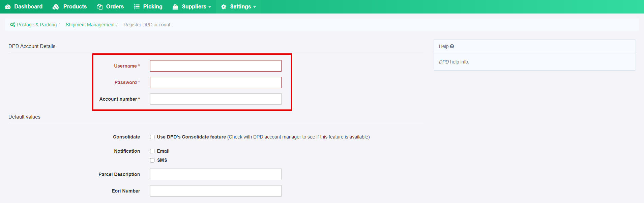
Task: Focus the Eori Number input field
Action: [x=216, y=191]
